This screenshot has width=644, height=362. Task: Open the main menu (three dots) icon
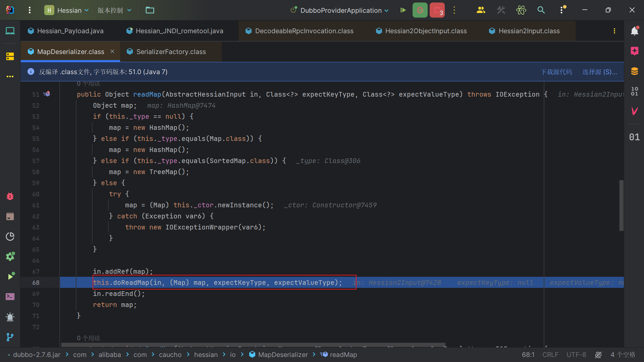pyautogui.click(x=30, y=10)
